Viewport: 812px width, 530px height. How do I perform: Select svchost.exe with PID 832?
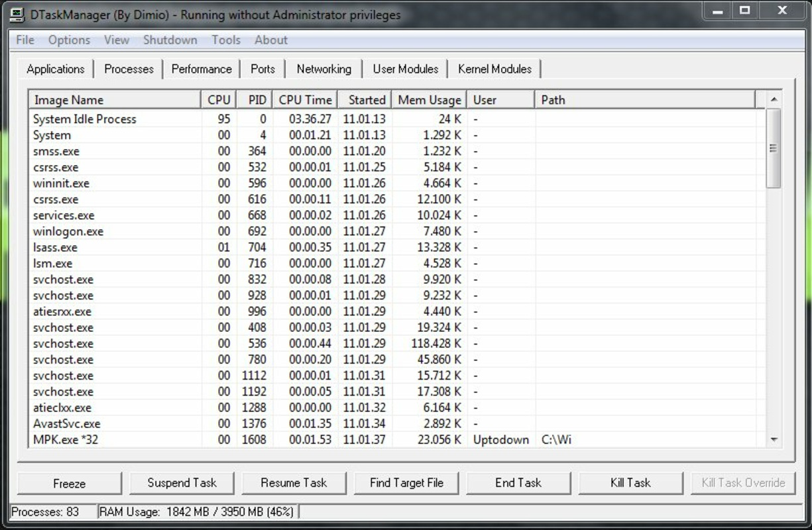click(x=396, y=280)
